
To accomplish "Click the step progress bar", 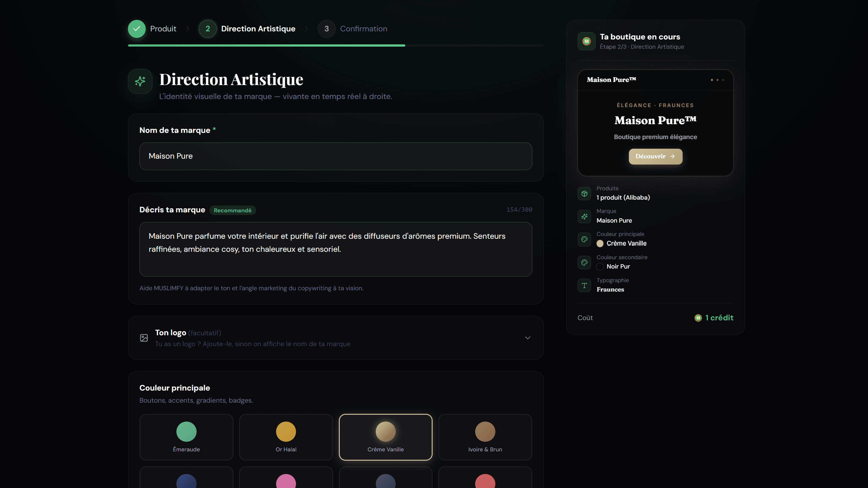I will click(x=336, y=45).
